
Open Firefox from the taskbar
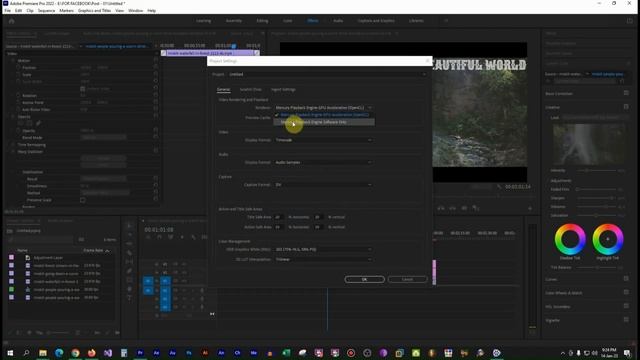pyautogui.click(x=92, y=353)
